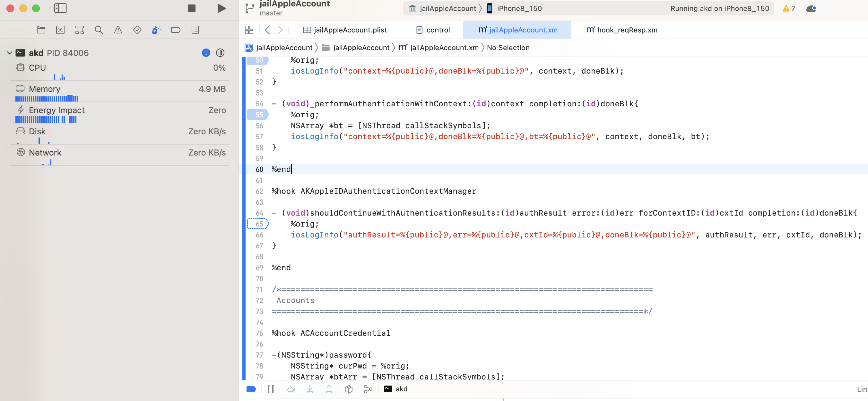
Task: Step over in the debug bar
Action: (x=291, y=389)
